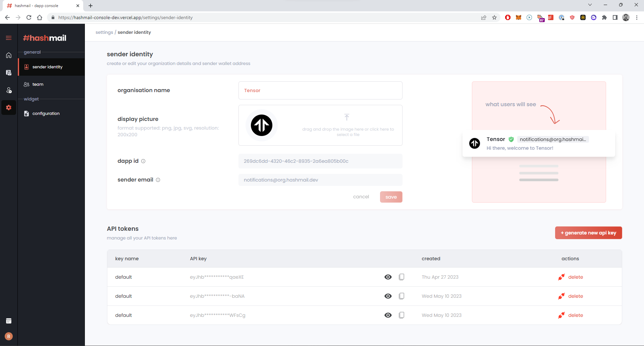Click the sender email info icon

158,180
